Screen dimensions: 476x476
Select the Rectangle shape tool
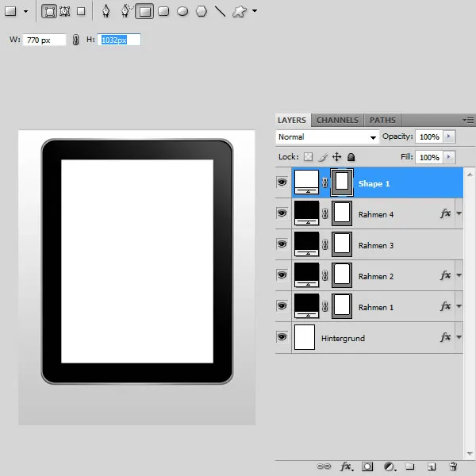(144, 12)
